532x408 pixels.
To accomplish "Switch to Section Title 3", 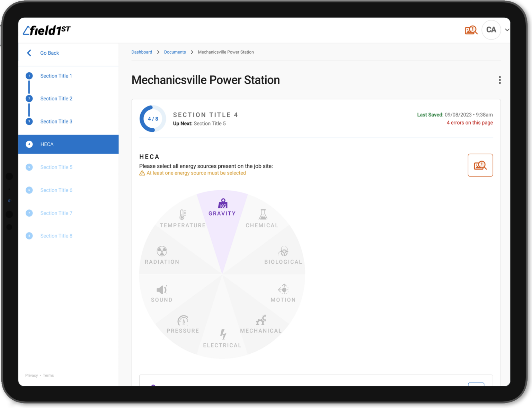I will coord(56,121).
